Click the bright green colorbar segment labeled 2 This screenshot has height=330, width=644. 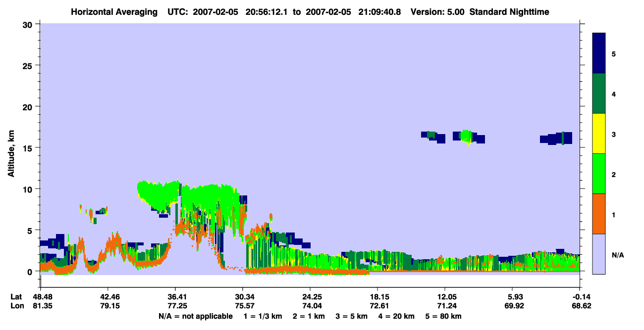click(x=599, y=174)
